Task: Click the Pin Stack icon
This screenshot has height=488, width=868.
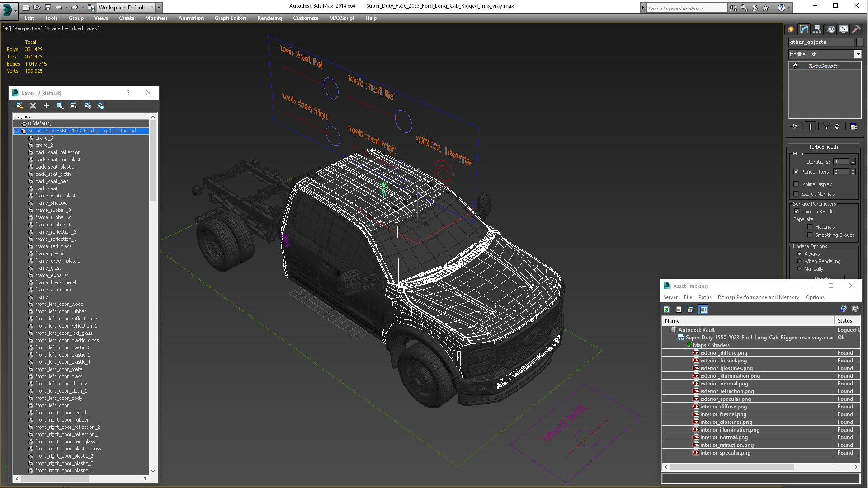Action: [795, 127]
